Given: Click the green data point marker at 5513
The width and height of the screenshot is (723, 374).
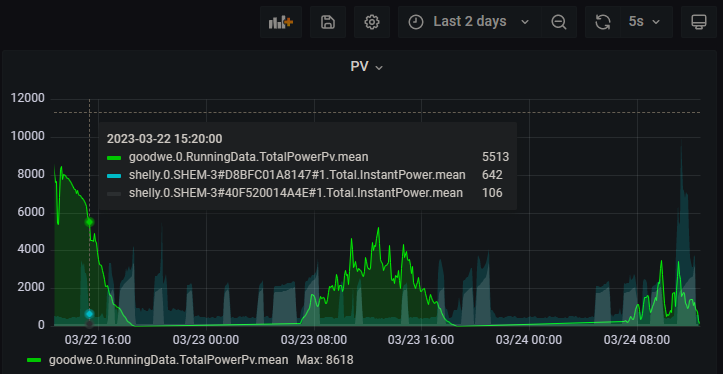Looking at the screenshot, I should [89, 222].
